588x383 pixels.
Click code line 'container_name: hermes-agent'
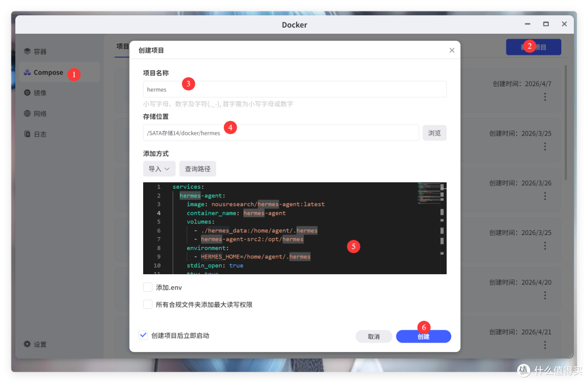point(236,213)
